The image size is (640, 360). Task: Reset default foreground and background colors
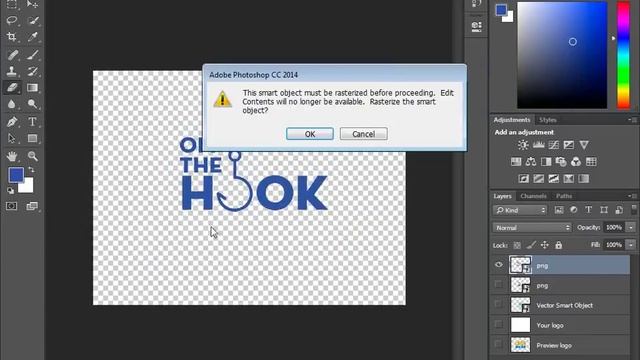tap(11, 190)
